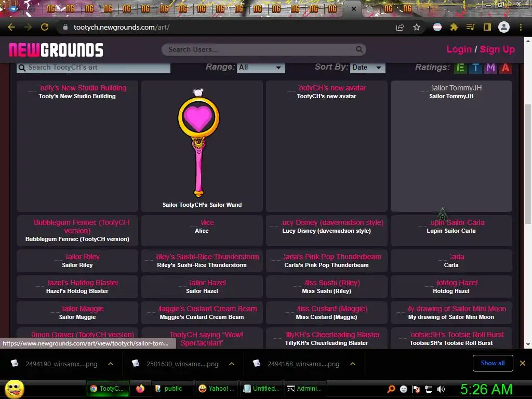Screen dimensions: 532x399
Task: Click the orange search tray icon
Action: point(391,389)
